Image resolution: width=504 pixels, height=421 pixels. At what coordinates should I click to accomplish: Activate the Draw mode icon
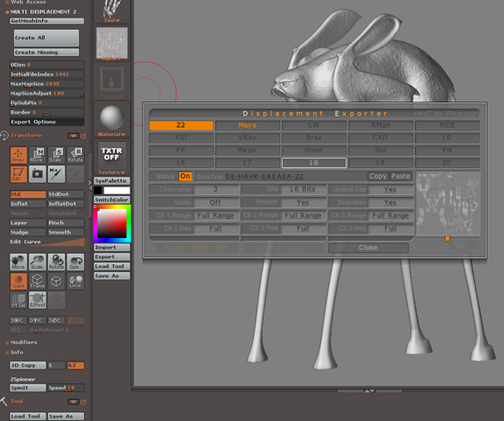[18, 155]
